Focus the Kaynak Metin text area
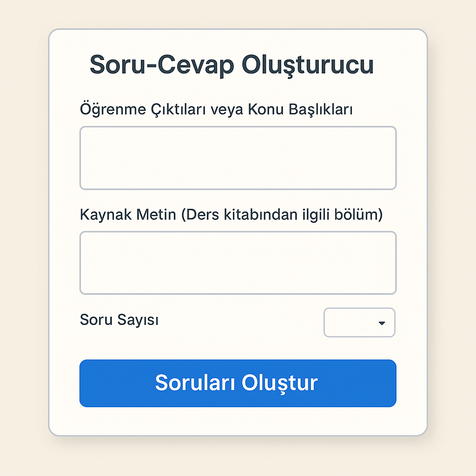This screenshot has width=476, height=476. [238, 263]
